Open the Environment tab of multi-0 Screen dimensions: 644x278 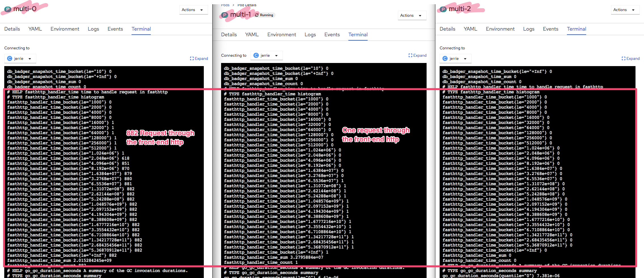65,29
